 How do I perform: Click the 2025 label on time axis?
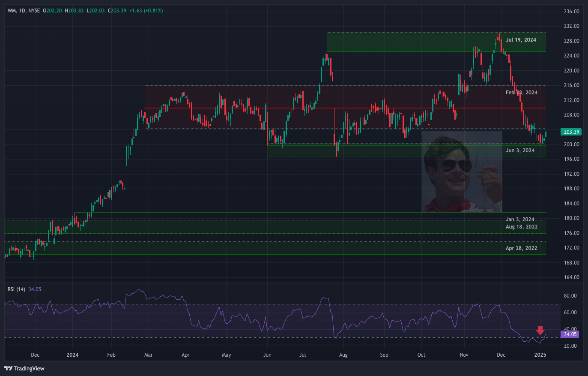540,355
